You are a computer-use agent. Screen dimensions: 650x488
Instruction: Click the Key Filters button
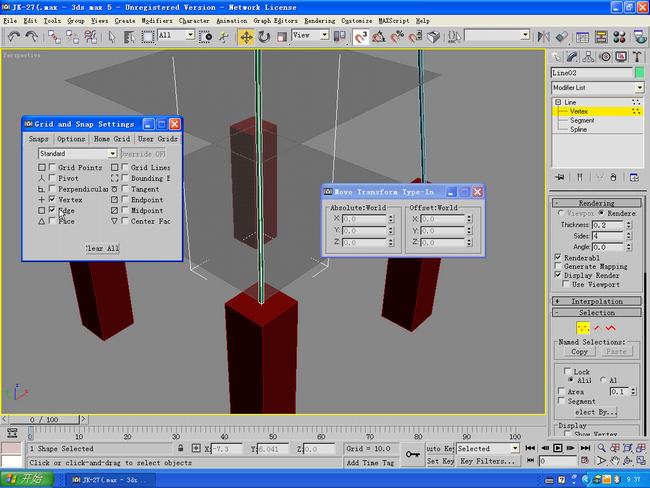(487, 461)
